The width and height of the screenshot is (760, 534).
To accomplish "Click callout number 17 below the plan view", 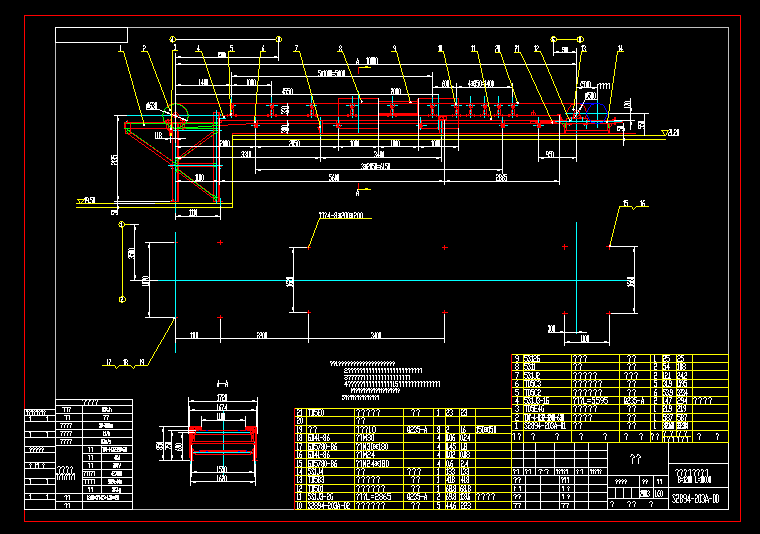I will 109,362.
